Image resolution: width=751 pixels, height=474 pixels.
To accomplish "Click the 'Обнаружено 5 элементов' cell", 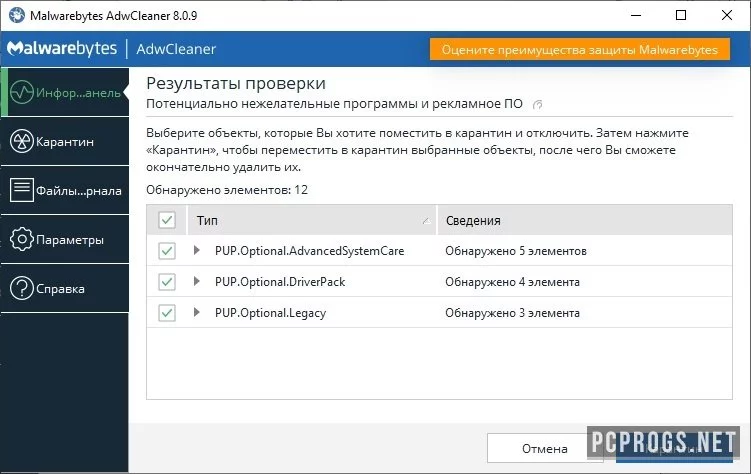I will pos(516,251).
